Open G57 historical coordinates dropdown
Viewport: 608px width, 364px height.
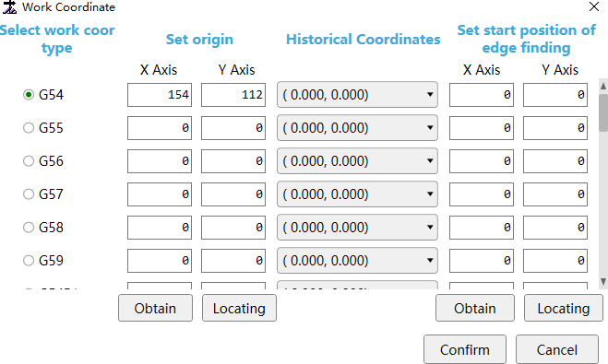357,194
